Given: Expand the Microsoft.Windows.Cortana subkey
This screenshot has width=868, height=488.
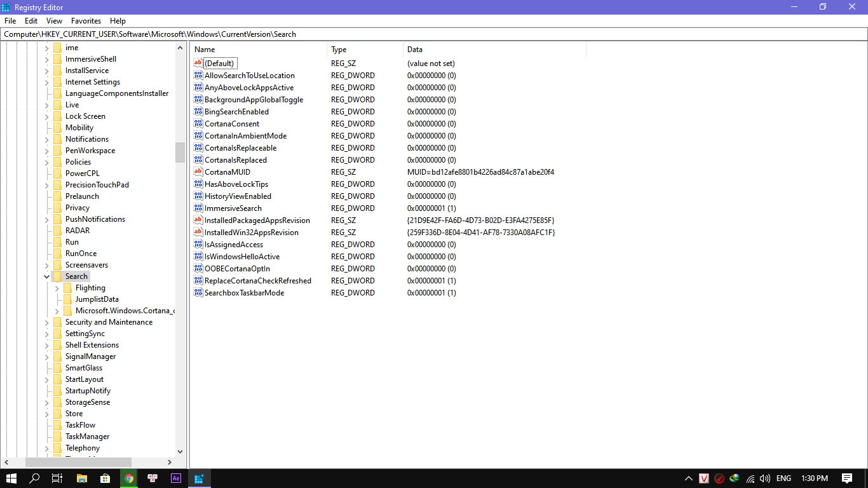Looking at the screenshot, I should (x=57, y=311).
